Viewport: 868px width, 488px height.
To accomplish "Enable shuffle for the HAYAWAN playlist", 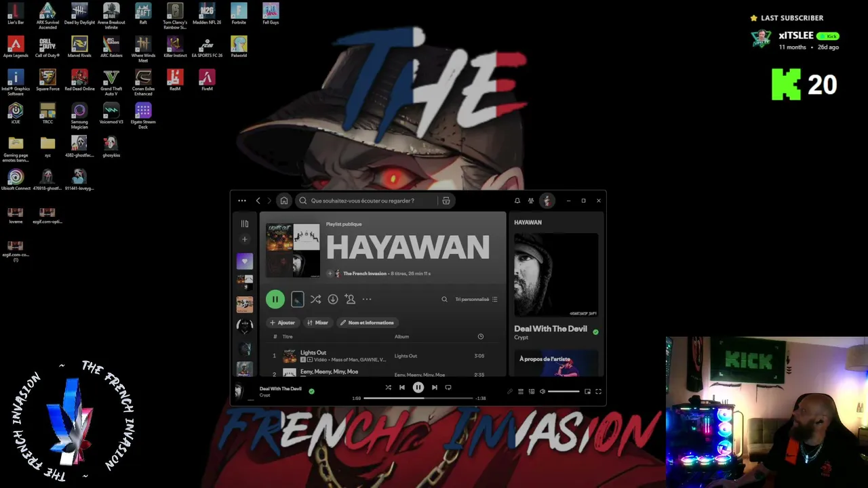I will 315,299.
